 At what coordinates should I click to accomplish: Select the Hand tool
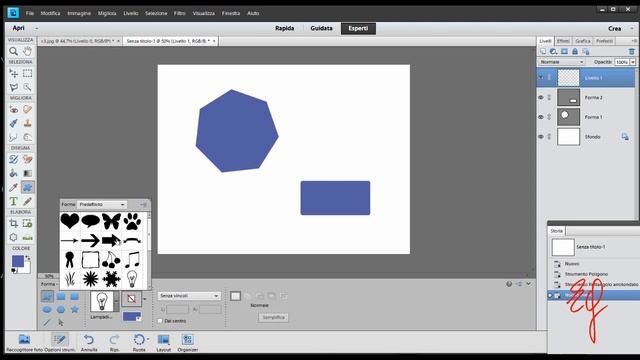coord(27,51)
